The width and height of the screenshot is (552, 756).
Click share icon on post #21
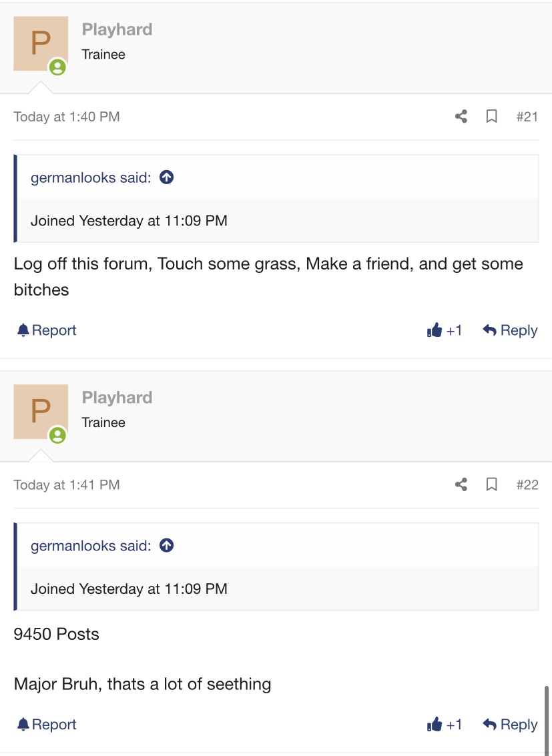(x=461, y=117)
